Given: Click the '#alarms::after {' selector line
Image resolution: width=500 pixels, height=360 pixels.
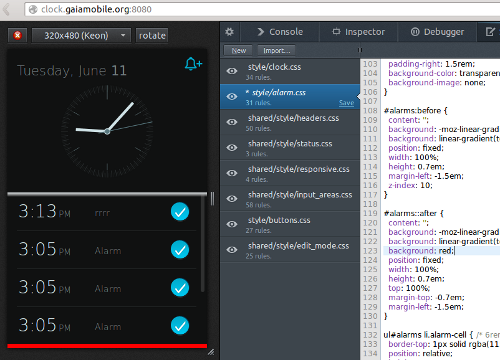Looking at the screenshot, I should pos(414,213).
